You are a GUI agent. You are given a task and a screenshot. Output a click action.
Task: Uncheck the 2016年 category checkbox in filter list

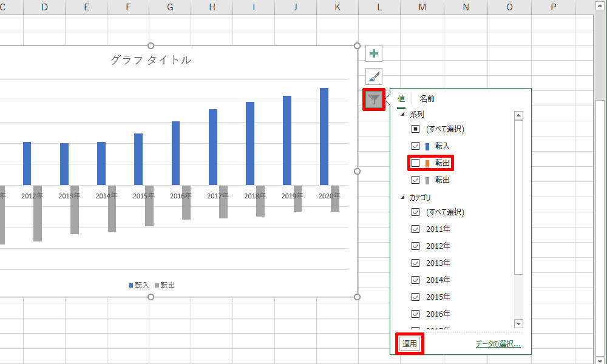[x=415, y=314]
